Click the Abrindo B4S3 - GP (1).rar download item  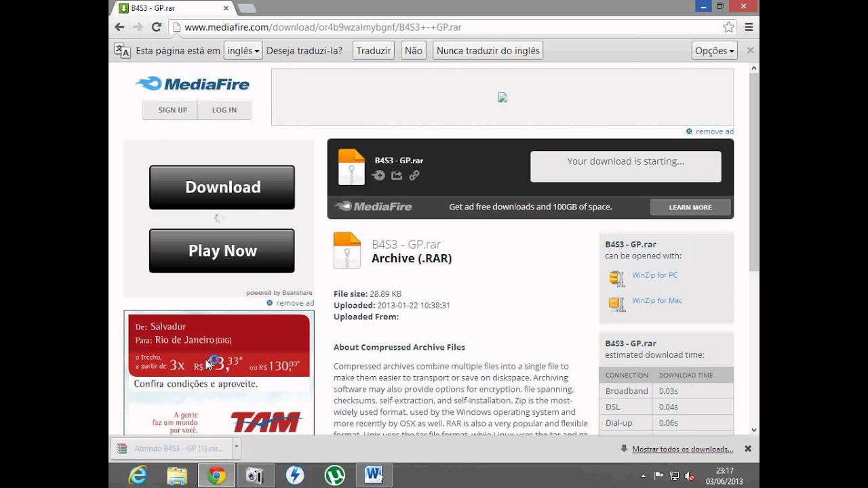[x=172, y=448]
